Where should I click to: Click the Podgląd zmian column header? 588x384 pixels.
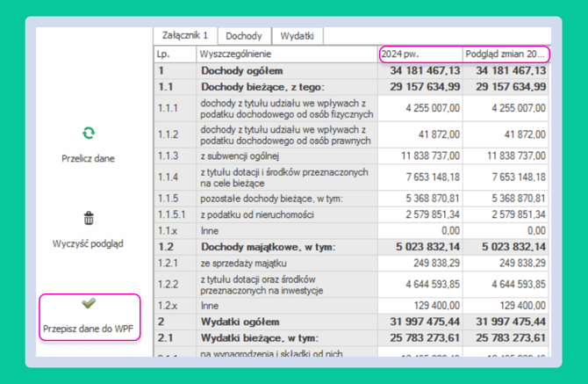pyautogui.click(x=506, y=54)
